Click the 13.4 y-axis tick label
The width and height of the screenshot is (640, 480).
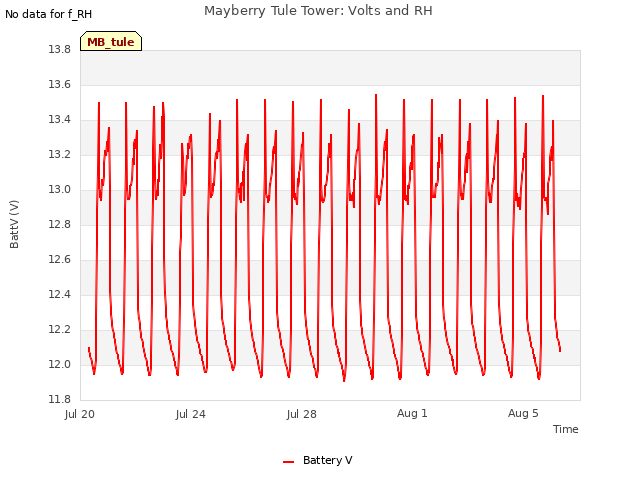tap(60, 120)
